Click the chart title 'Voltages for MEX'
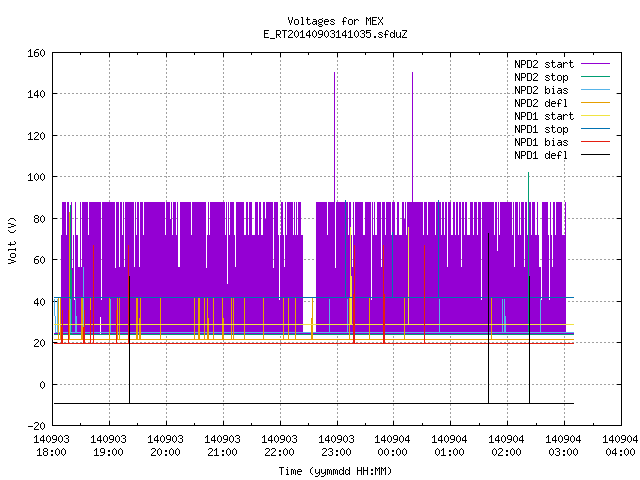 point(335,21)
